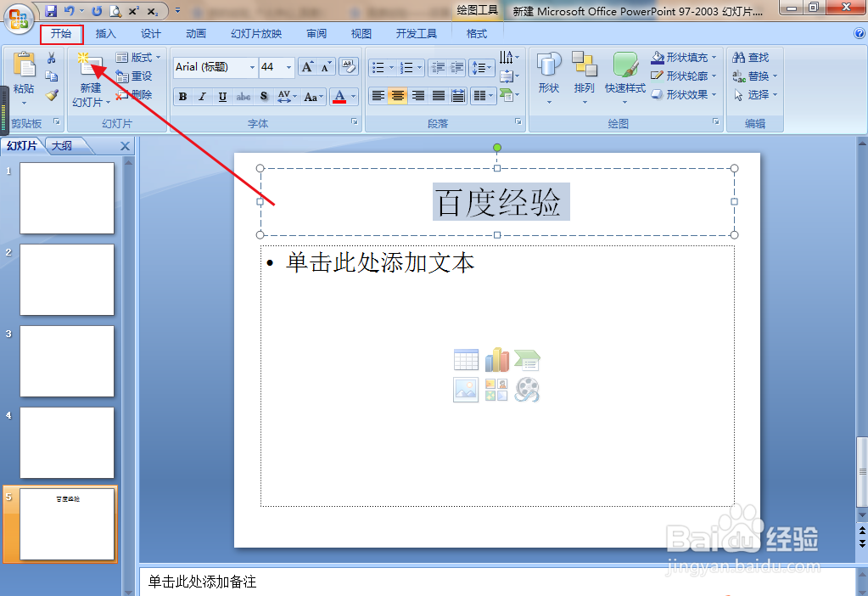Activate the Format Painter brush

pyautogui.click(x=52, y=95)
